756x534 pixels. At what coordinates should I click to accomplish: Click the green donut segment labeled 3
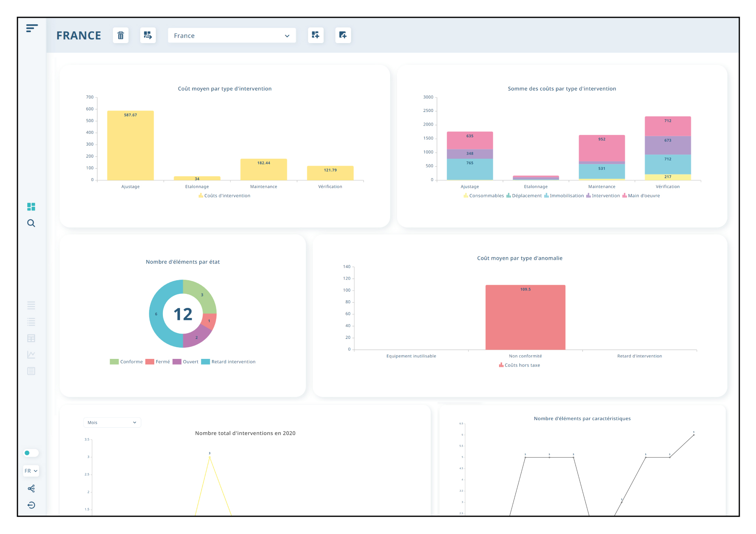click(203, 296)
